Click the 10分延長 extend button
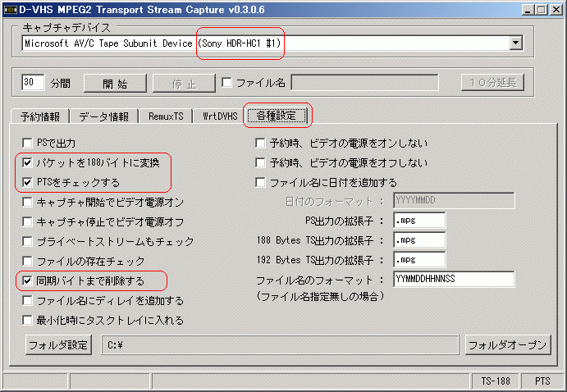This screenshot has width=567, height=392. 492,83
